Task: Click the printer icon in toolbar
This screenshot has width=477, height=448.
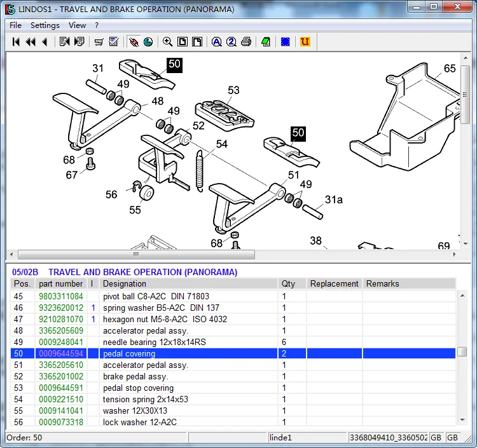Action: pos(246,42)
